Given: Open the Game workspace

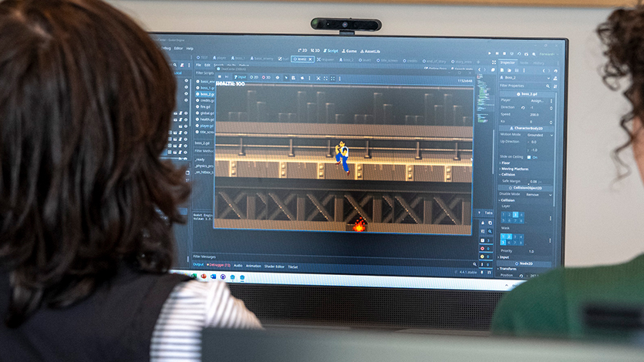Looking at the screenshot, I should coord(349,52).
